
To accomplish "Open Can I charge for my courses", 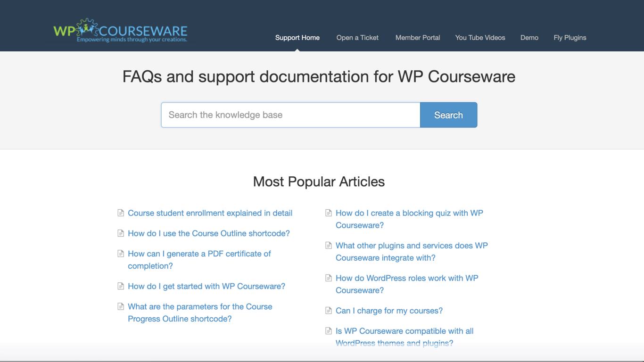I will 389,311.
